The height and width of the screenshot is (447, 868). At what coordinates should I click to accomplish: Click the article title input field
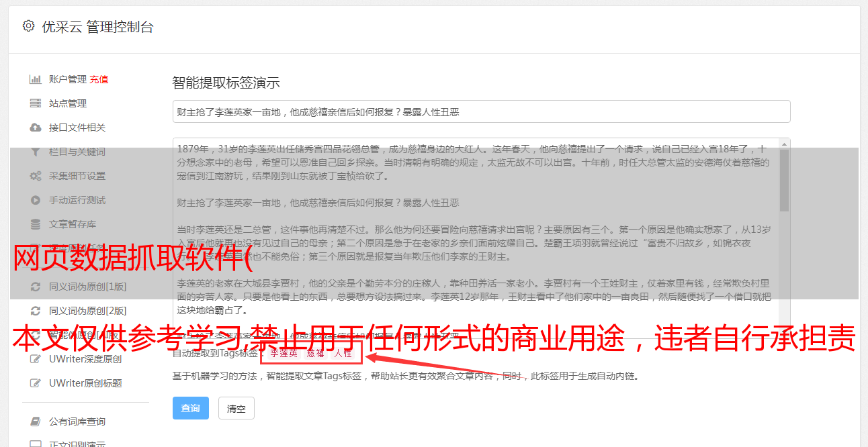(x=481, y=111)
